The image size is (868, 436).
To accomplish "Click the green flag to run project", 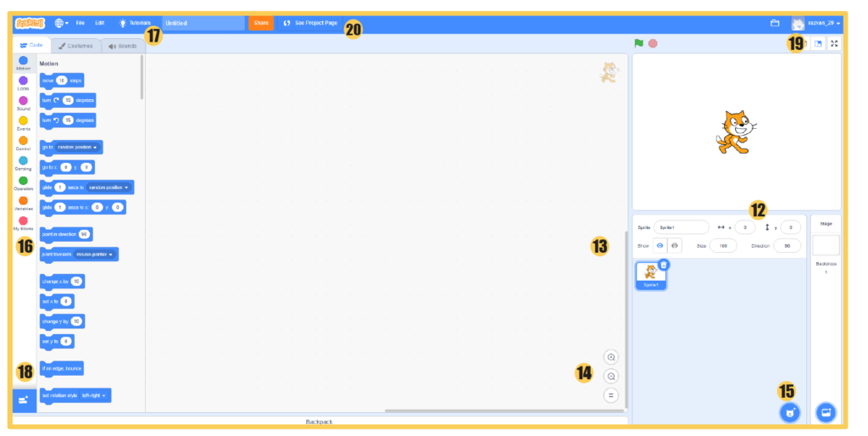I will coord(639,43).
